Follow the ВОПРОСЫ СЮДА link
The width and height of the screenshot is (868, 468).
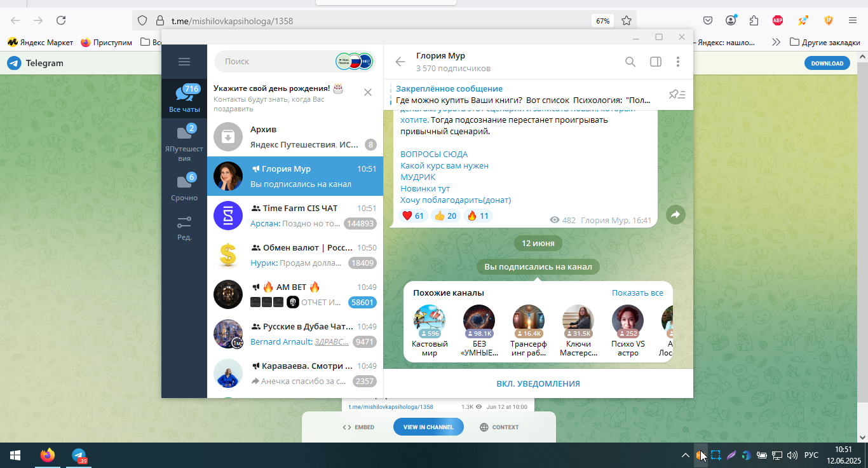(434, 154)
